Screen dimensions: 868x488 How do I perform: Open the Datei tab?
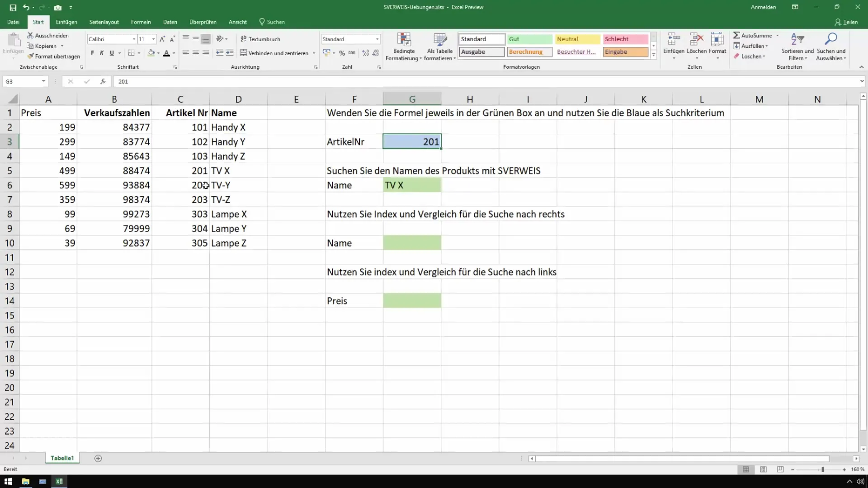14,22
